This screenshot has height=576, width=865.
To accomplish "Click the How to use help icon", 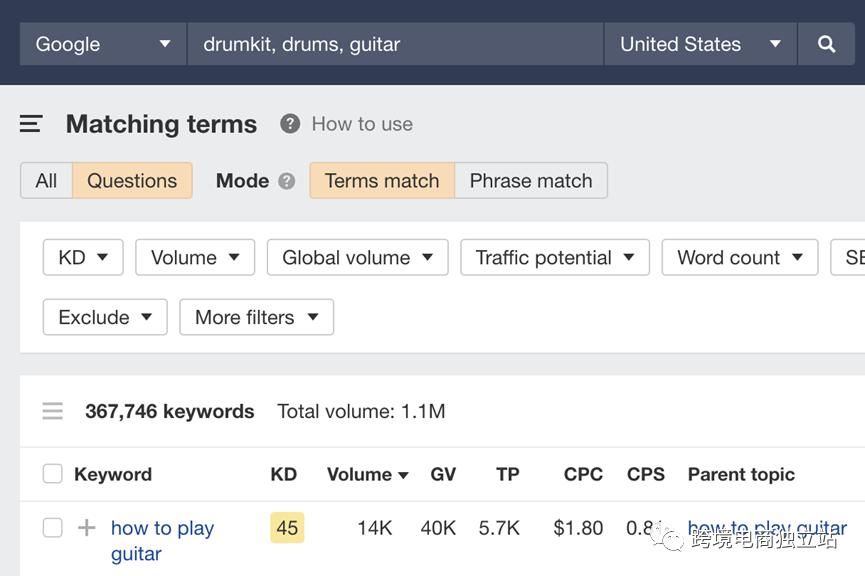I will click(x=290, y=124).
